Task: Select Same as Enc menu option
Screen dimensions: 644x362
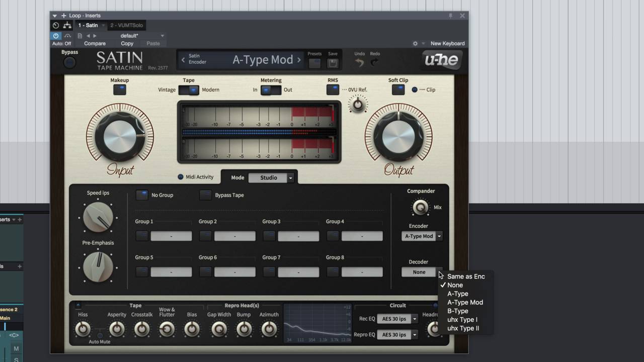Action: [466, 277]
